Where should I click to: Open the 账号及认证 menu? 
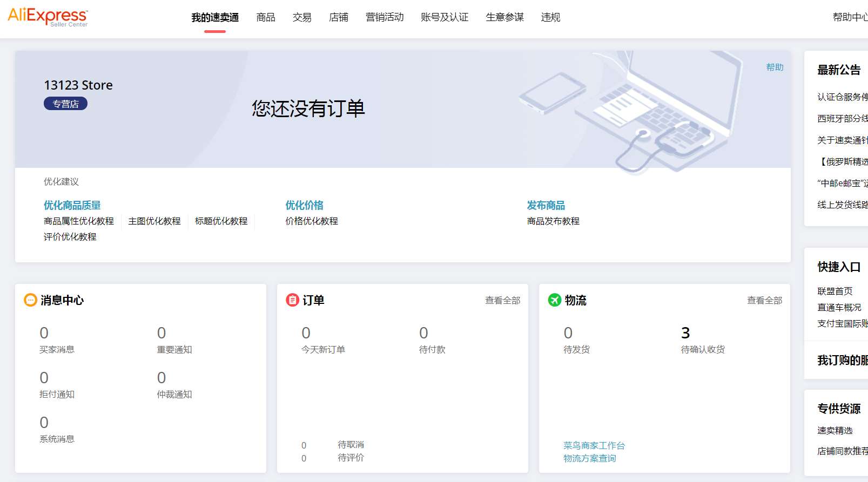(x=445, y=17)
